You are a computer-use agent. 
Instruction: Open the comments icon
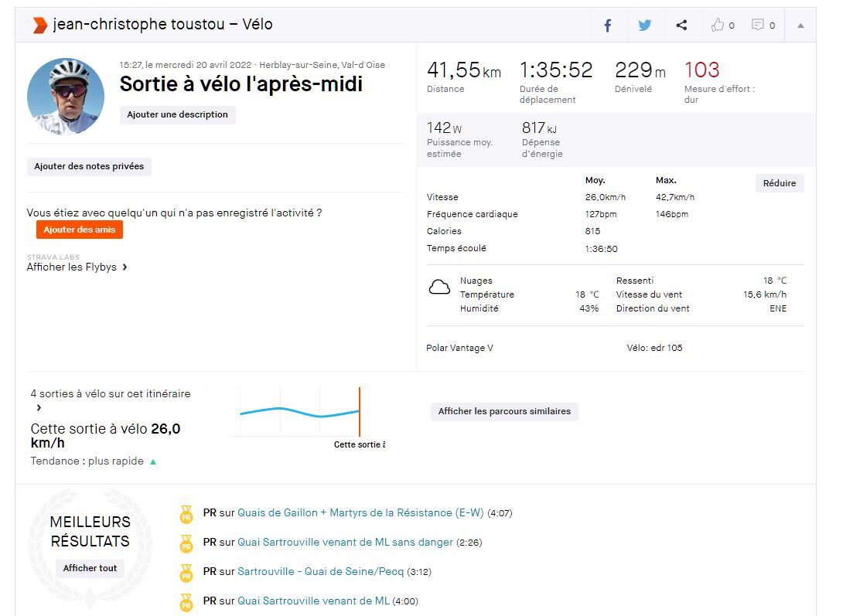coord(758,26)
